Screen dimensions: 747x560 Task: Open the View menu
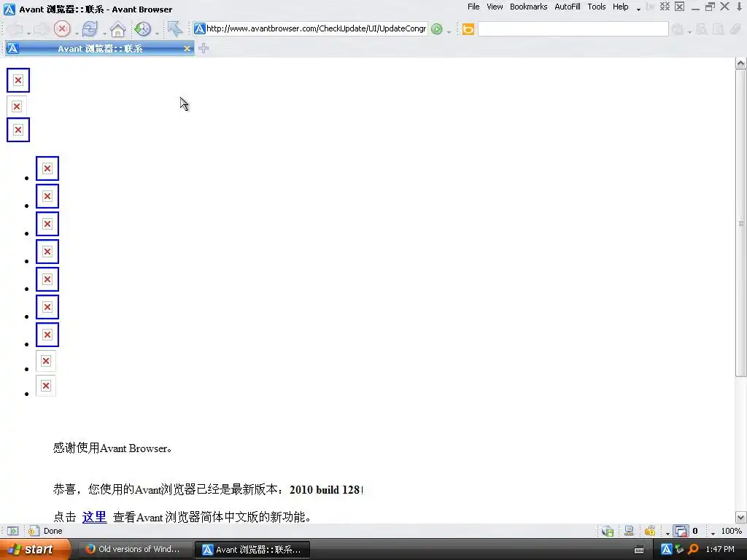pyautogui.click(x=495, y=7)
